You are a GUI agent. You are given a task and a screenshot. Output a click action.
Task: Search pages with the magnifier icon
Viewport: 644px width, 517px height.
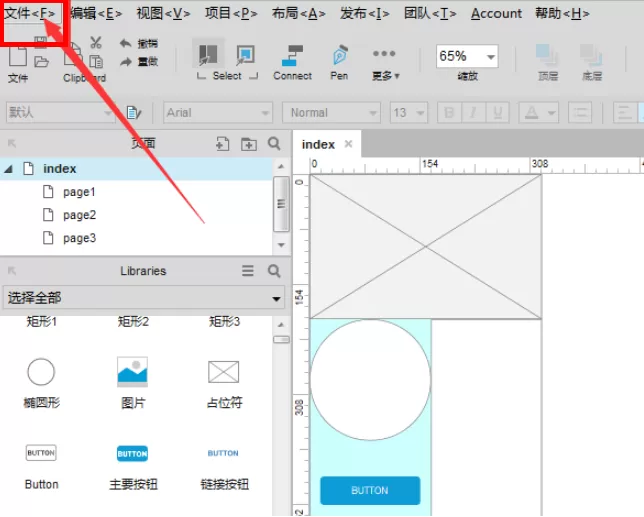274,144
